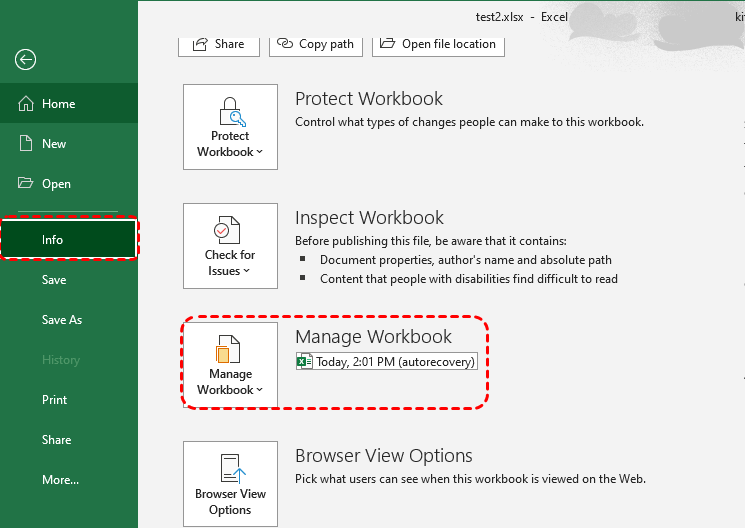Expand the Protect Workbook dropdown button
The width and height of the screenshot is (745, 528).
tap(230, 127)
